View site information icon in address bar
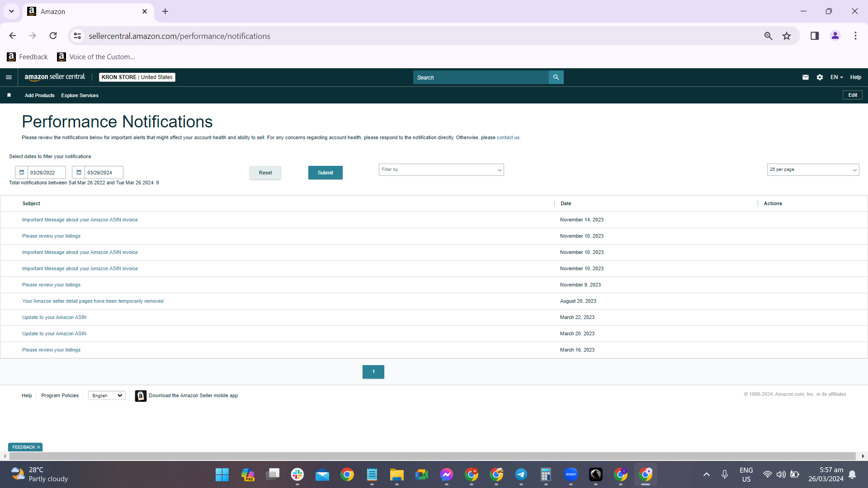868x488 pixels. [x=78, y=36]
